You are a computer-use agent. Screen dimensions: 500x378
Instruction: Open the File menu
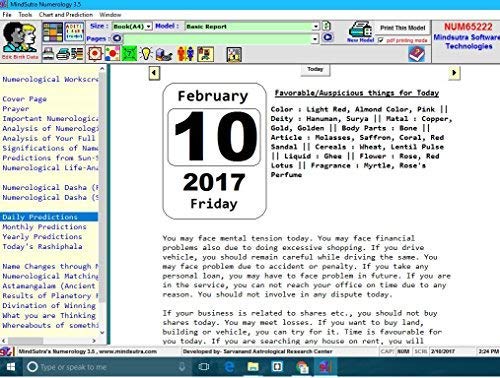tap(7, 15)
